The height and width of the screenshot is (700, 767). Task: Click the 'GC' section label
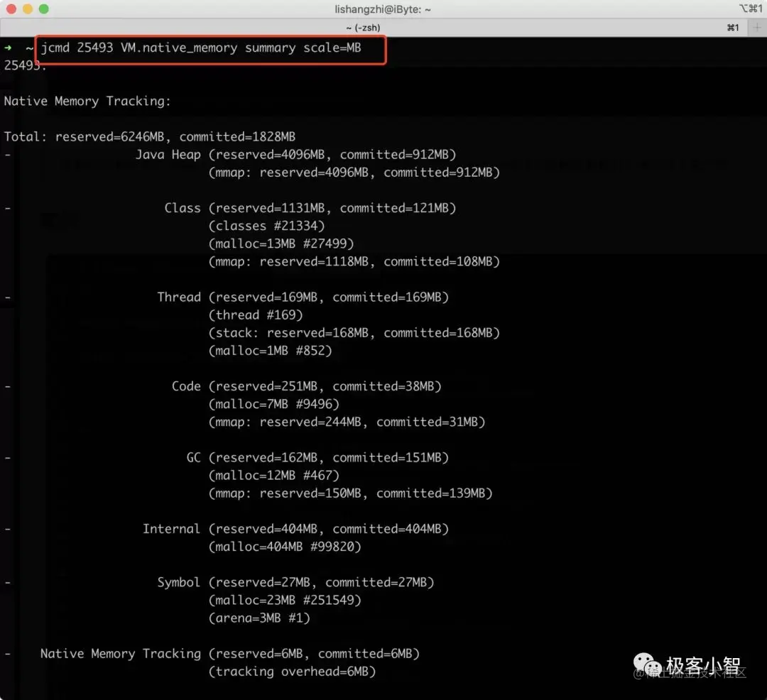(193, 457)
